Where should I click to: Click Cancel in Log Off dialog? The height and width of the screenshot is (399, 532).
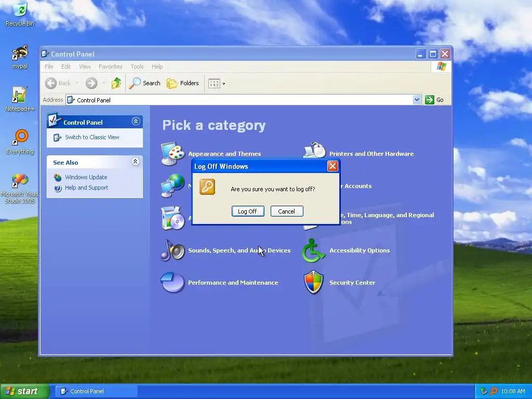pyautogui.click(x=287, y=211)
